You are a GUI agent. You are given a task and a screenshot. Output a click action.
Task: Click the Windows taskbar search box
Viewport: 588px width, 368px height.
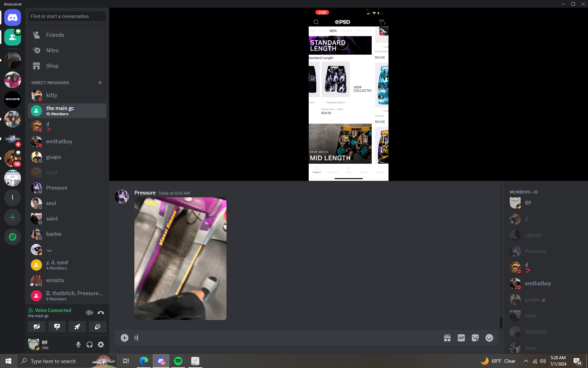(67, 361)
